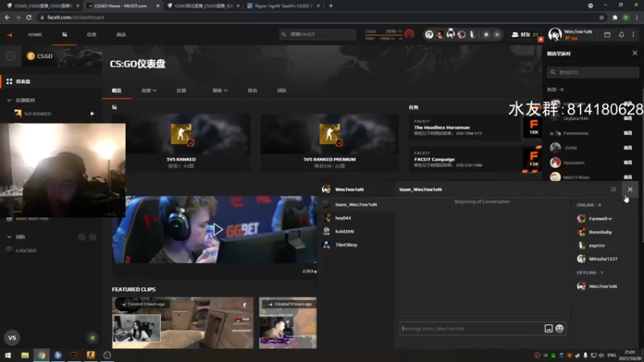Open the clip created 3 hours ago
This screenshot has width=644, height=362.
pos(183,323)
